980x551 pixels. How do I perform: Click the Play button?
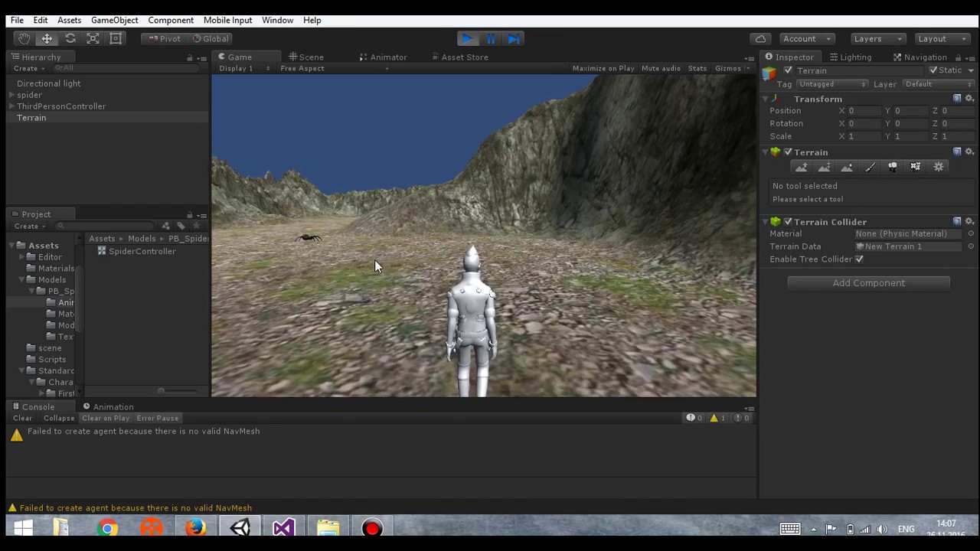(467, 38)
